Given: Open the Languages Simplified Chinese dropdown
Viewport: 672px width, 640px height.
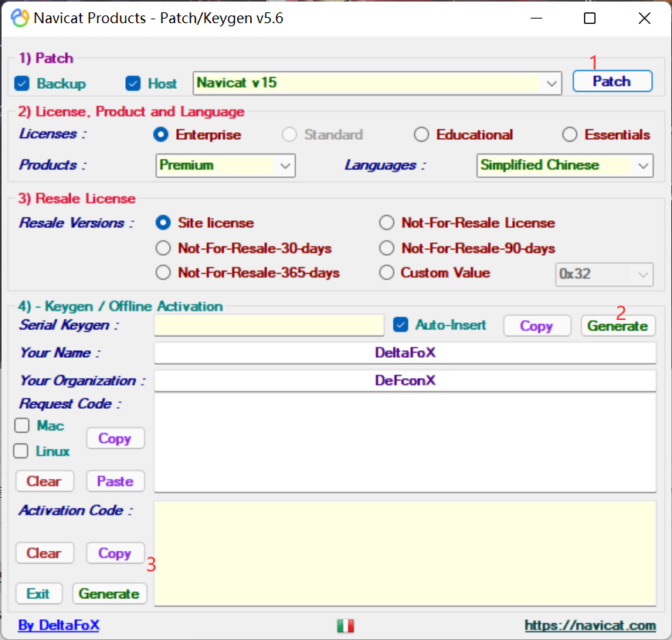Looking at the screenshot, I should [x=643, y=165].
